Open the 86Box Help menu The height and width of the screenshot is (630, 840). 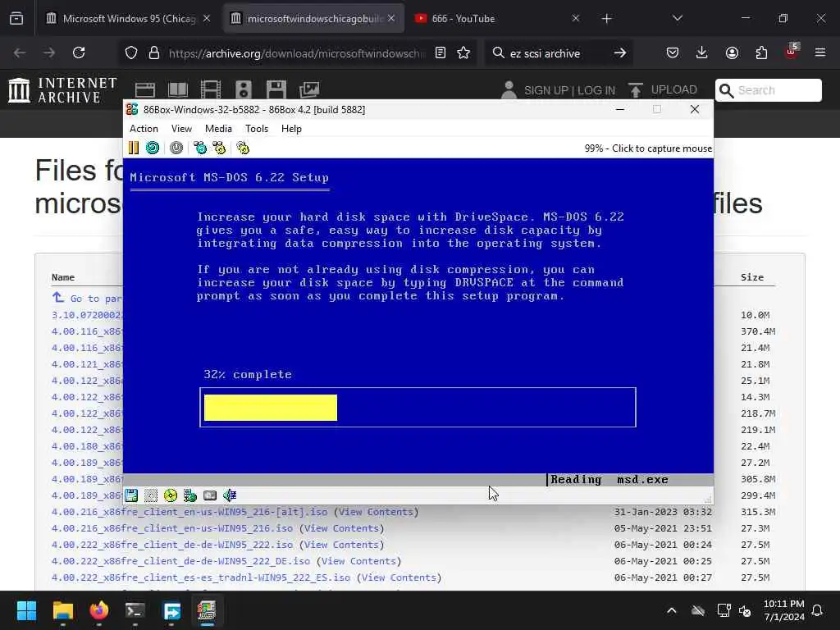(291, 129)
